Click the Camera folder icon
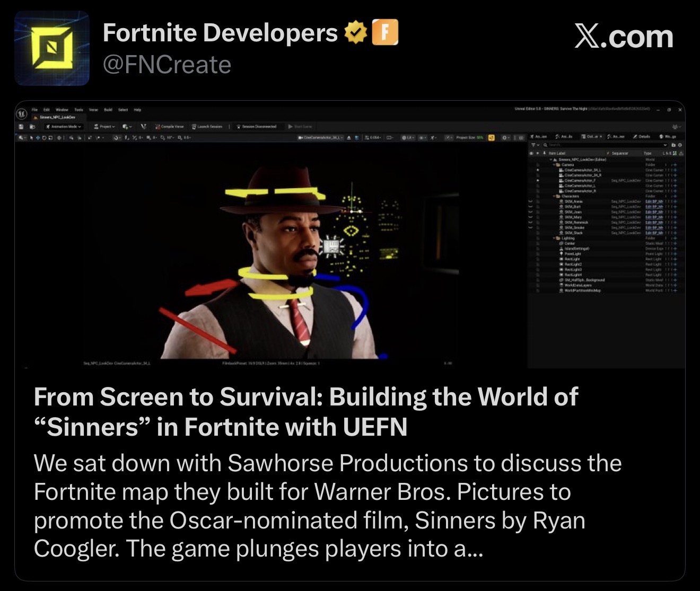Image resolution: width=700 pixels, height=591 pixels. (x=557, y=165)
